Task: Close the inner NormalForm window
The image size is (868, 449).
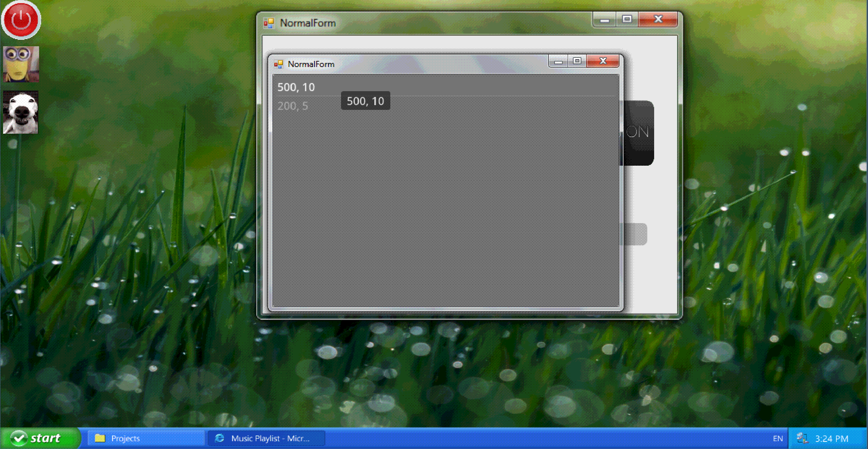Action: (x=603, y=61)
